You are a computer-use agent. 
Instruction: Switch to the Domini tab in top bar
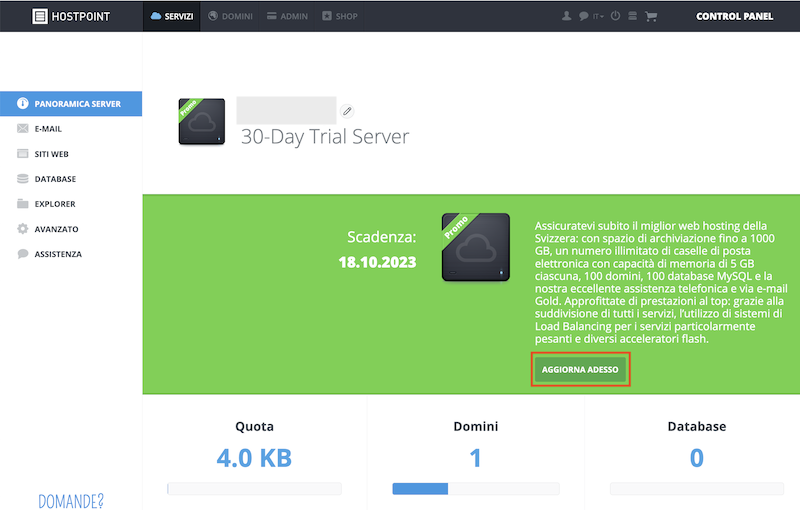click(x=230, y=16)
